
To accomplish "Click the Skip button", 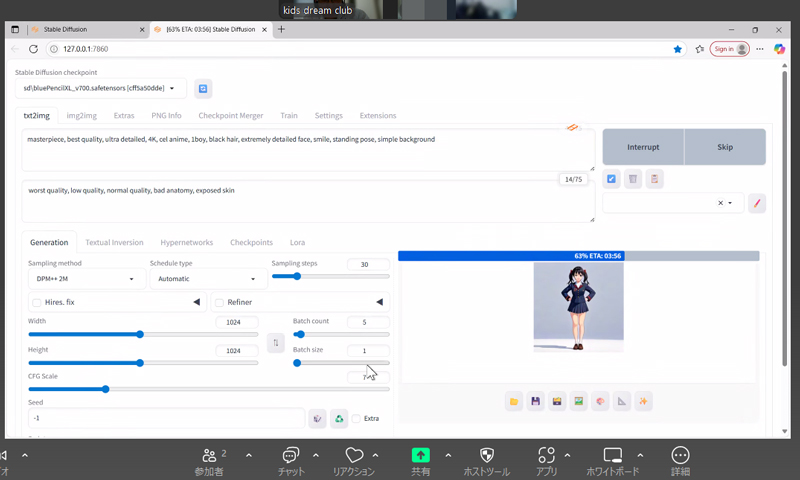I will point(725,147).
